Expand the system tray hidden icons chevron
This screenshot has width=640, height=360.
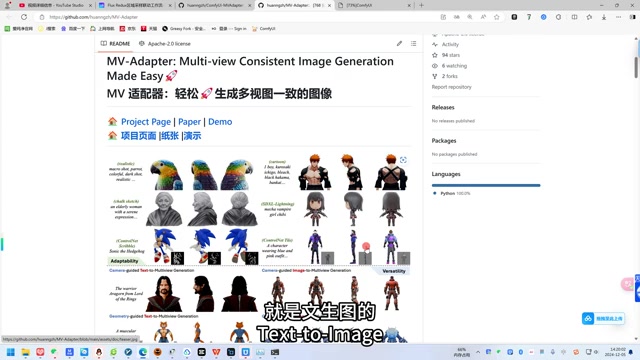478,352
